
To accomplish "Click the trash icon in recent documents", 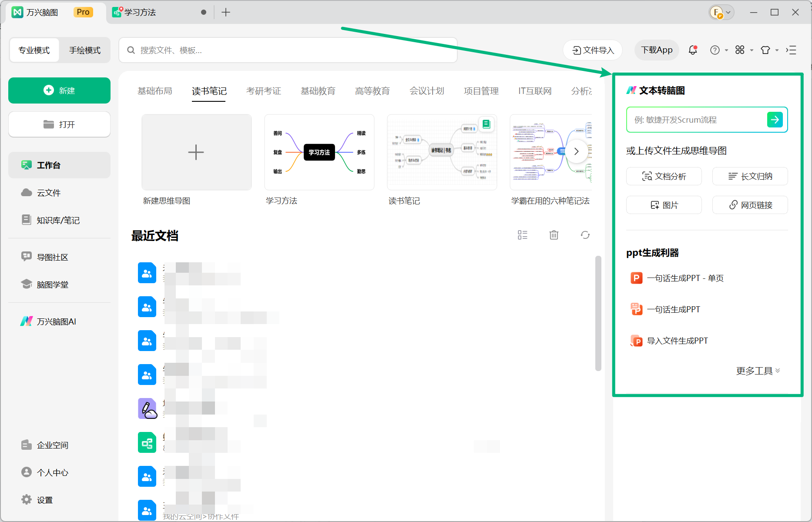I will click(x=554, y=235).
